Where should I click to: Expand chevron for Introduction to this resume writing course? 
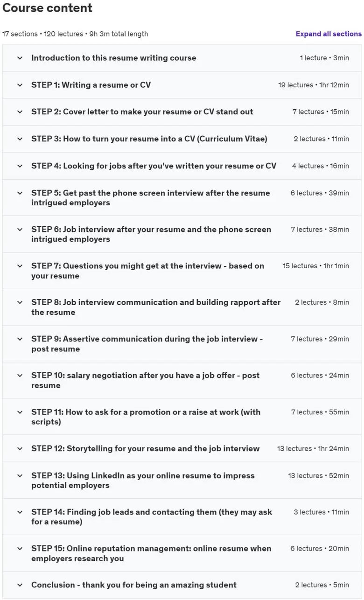[20, 58]
